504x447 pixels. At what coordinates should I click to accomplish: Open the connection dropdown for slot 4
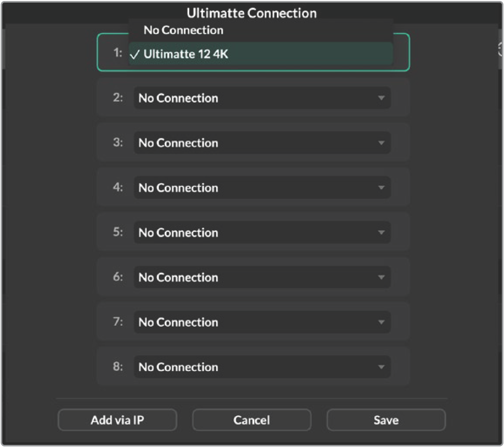pos(262,188)
